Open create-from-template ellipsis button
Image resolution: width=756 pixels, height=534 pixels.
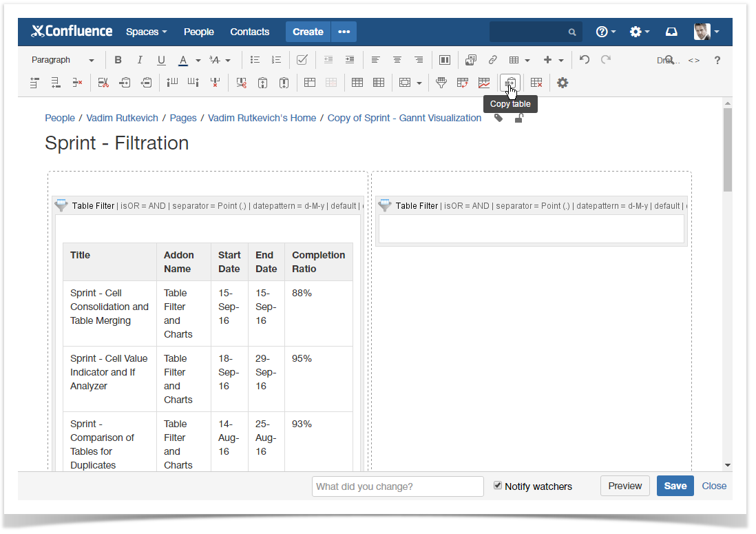coord(344,32)
